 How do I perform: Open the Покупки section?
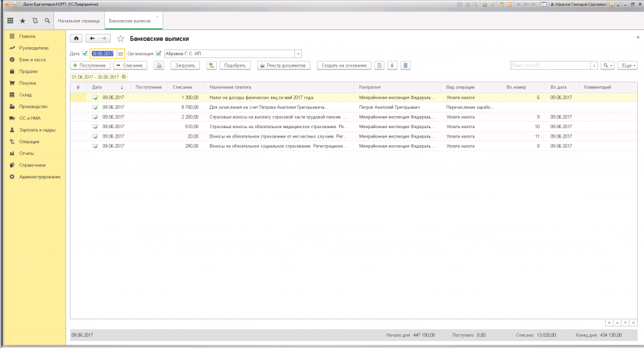pos(28,83)
